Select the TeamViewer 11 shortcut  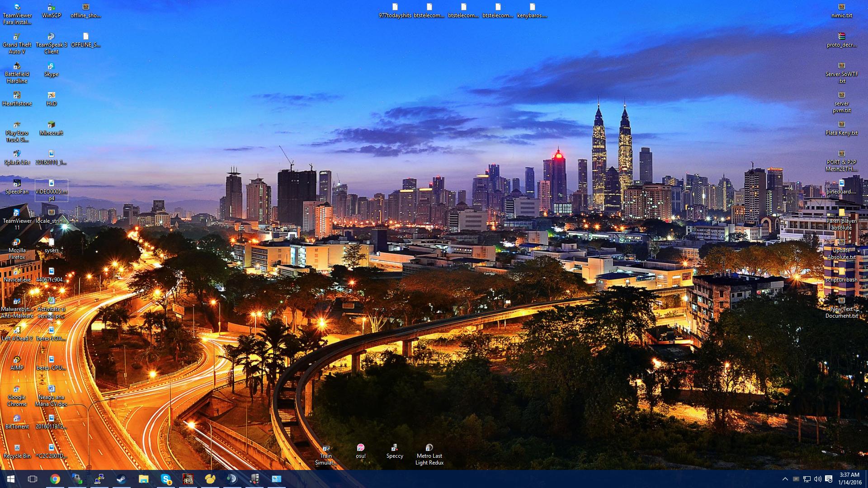(17, 220)
